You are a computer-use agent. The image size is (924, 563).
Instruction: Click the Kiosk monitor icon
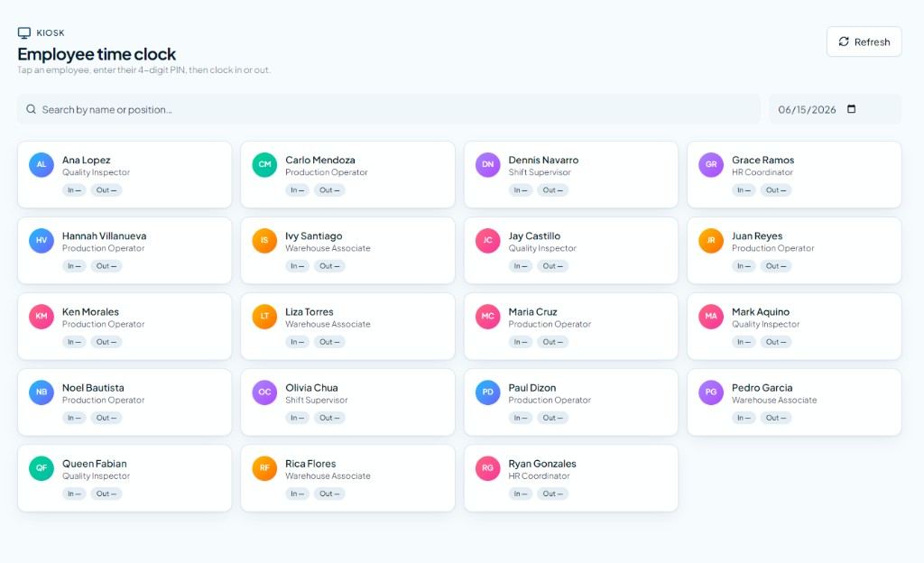click(x=24, y=33)
